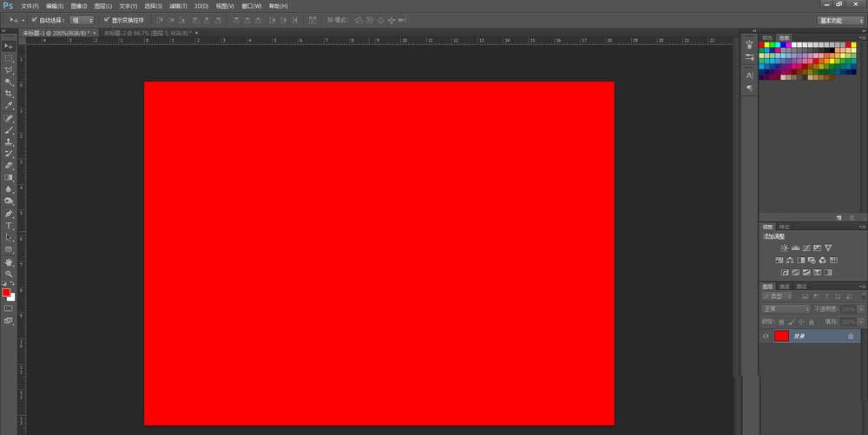Toggle the 自动选择 auto-select checkbox
This screenshot has width=868, height=435.
tap(35, 20)
